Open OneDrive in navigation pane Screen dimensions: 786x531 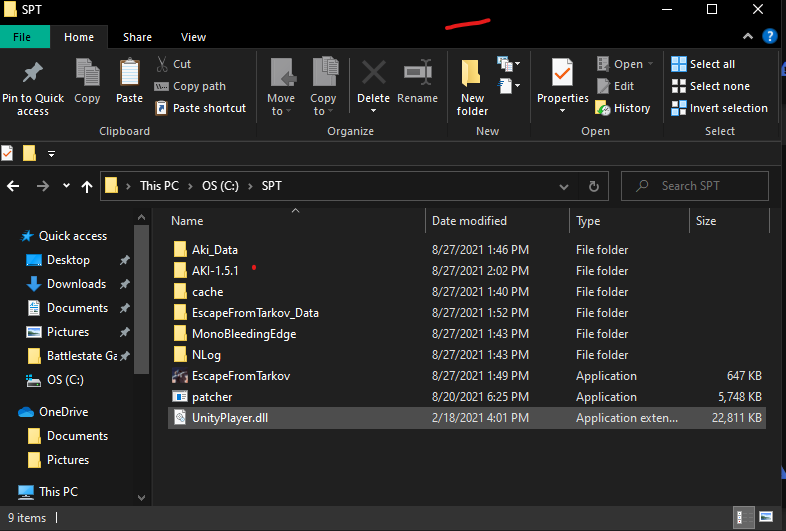pyautogui.click(x=64, y=412)
